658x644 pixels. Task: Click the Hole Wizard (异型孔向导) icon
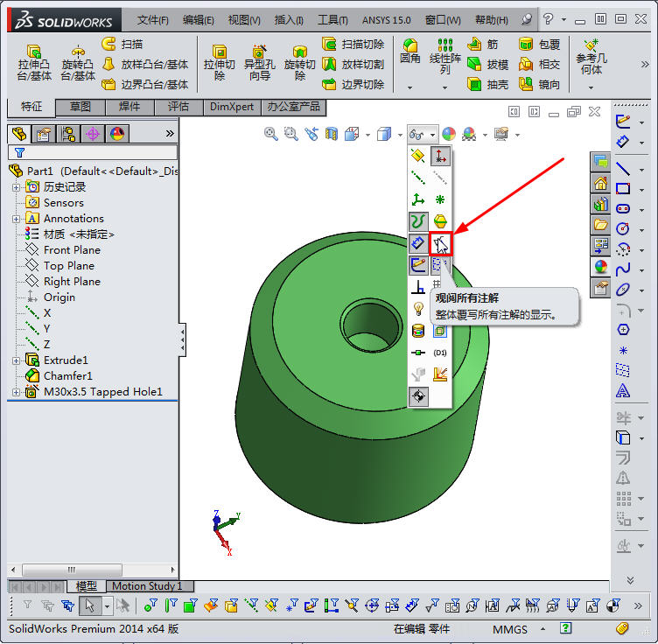pyautogui.click(x=259, y=63)
